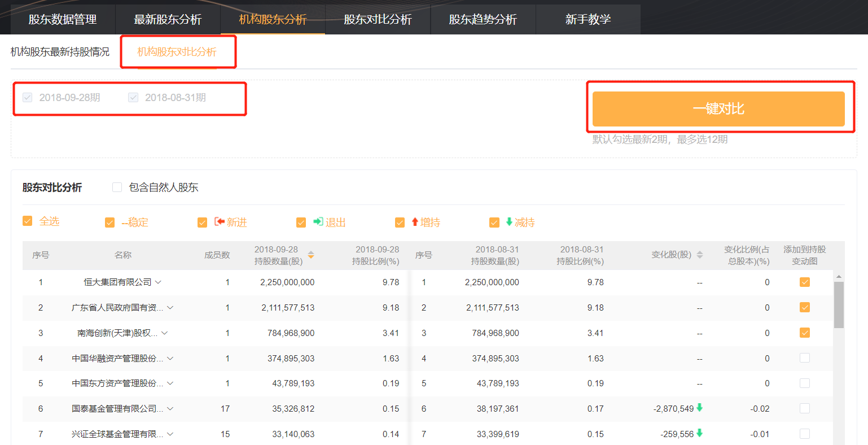Viewport: 868px width, 445px height.
Task: Expand 中国华融资产管理股份 row chevron
Action: tap(170, 359)
